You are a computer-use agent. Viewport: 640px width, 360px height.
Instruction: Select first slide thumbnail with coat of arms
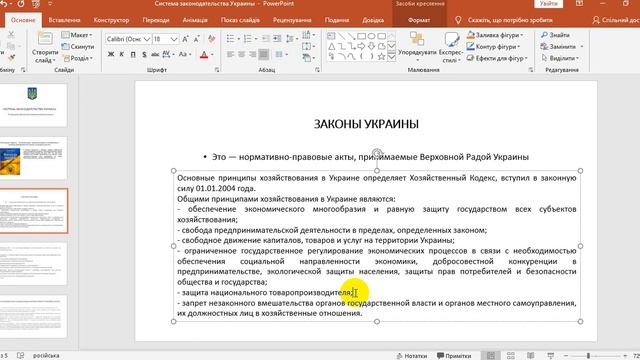(x=33, y=105)
